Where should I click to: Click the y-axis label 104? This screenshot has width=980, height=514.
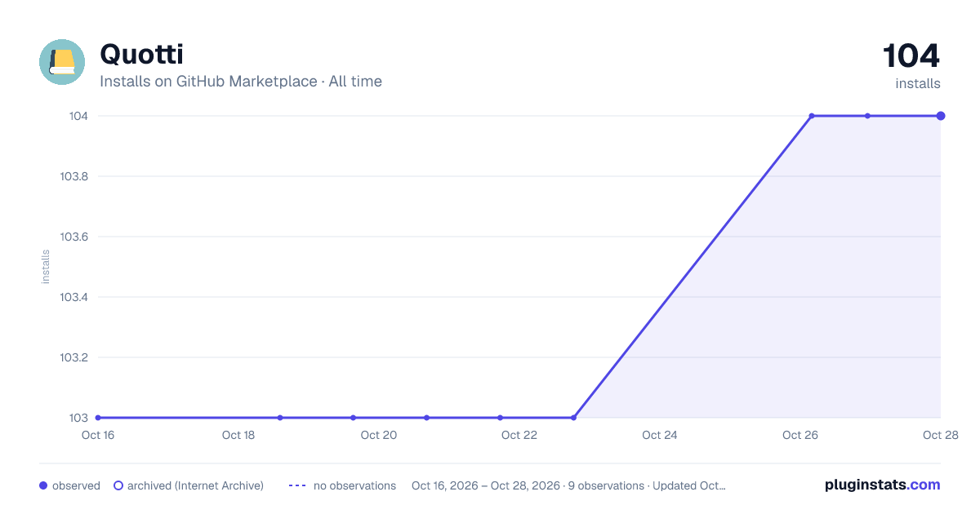click(78, 116)
